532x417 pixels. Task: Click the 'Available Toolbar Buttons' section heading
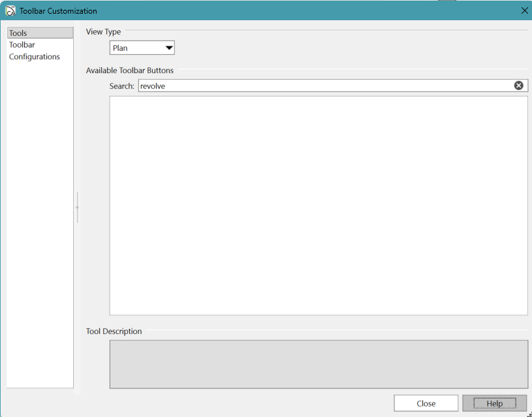tap(130, 70)
